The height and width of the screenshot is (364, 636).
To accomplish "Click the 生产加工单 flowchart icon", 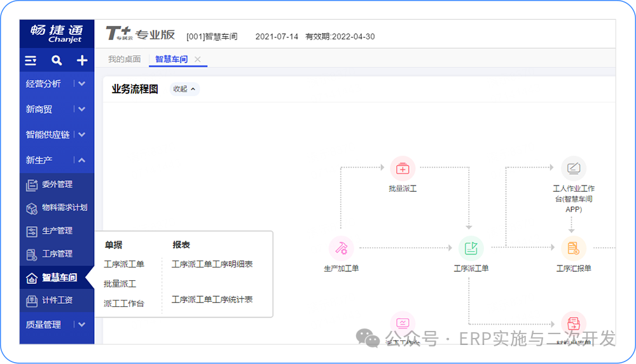I will (341, 248).
